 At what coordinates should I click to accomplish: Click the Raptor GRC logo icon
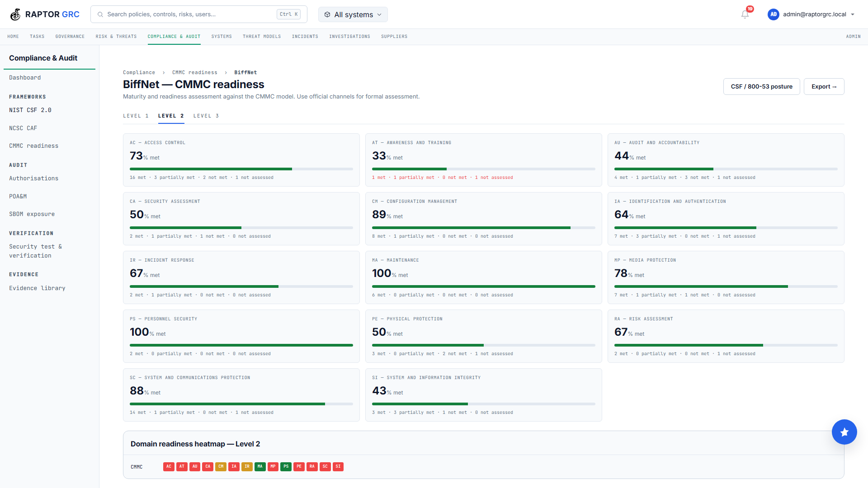(15, 14)
